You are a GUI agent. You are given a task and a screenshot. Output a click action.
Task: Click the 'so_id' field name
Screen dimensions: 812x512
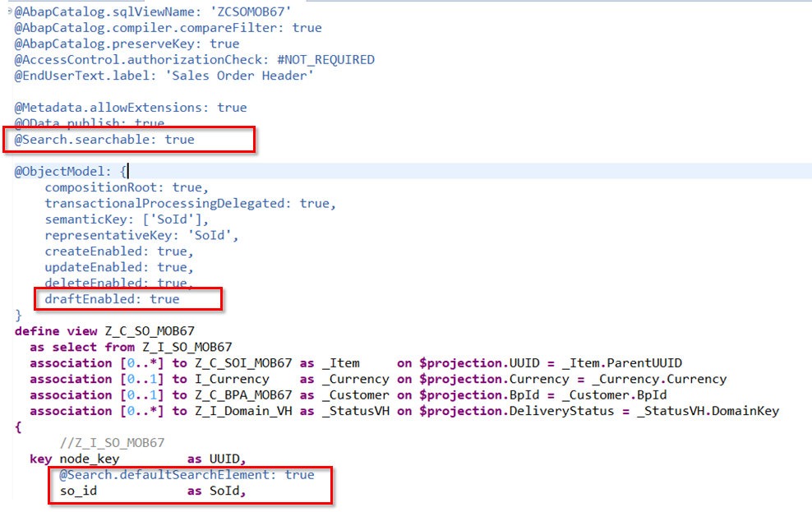[x=78, y=491]
